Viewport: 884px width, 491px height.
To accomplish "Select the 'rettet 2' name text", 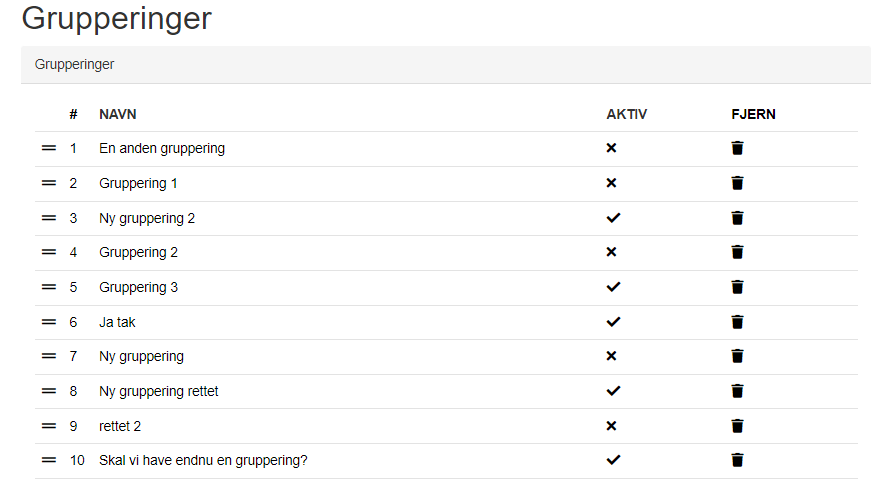I will point(120,426).
